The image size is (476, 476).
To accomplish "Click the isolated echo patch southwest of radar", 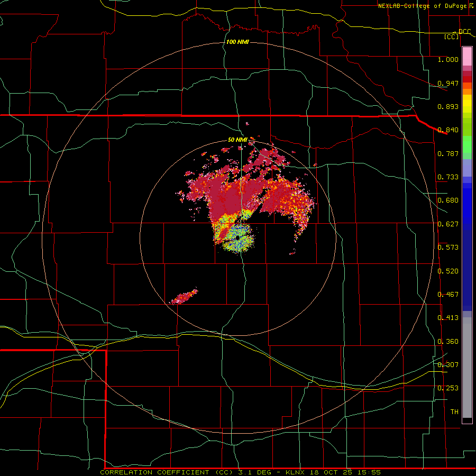I will [184, 296].
